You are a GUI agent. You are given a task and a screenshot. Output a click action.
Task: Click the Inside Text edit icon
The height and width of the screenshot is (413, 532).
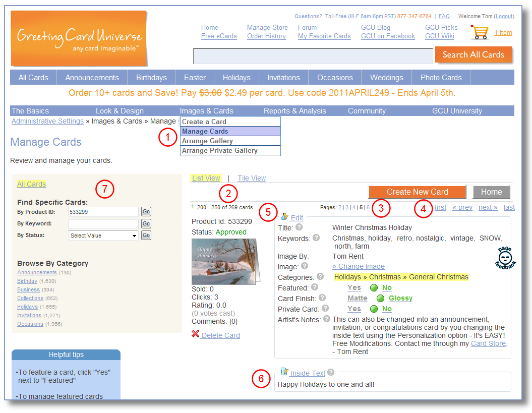284,372
